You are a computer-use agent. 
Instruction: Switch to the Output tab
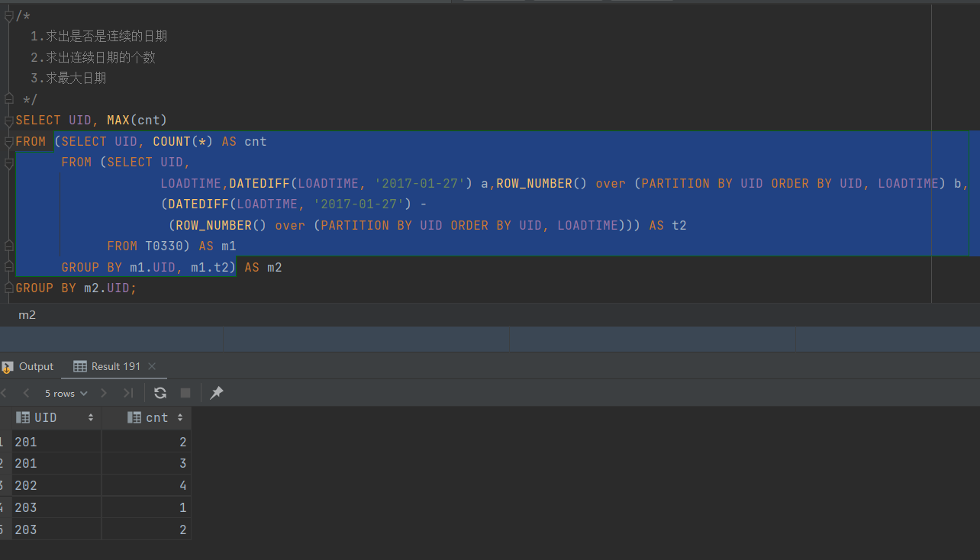tap(29, 366)
